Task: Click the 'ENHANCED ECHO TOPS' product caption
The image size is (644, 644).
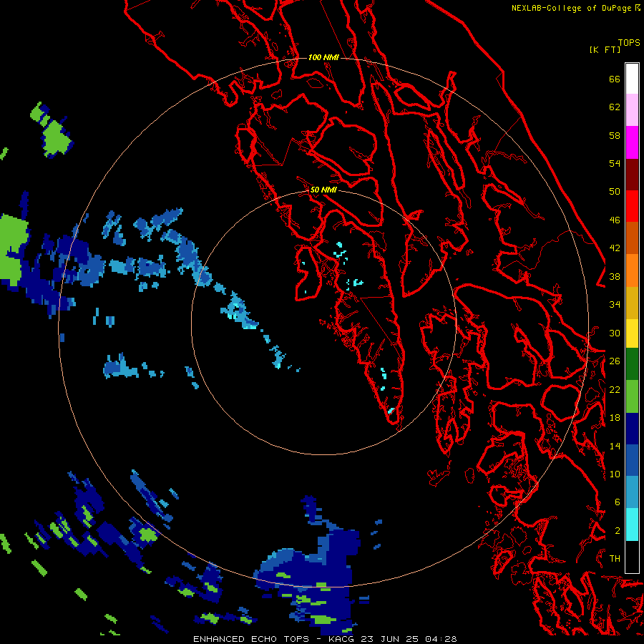Action: 251,639
